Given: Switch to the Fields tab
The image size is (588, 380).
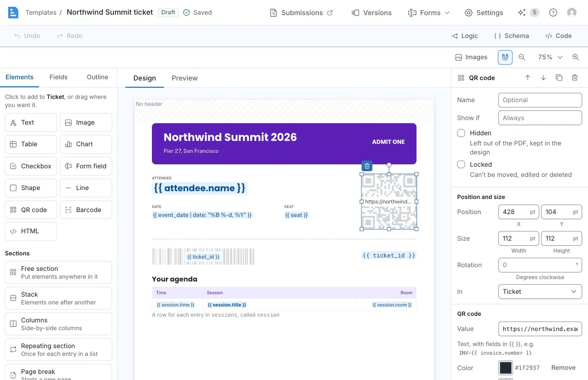Looking at the screenshot, I should [58, 77].
